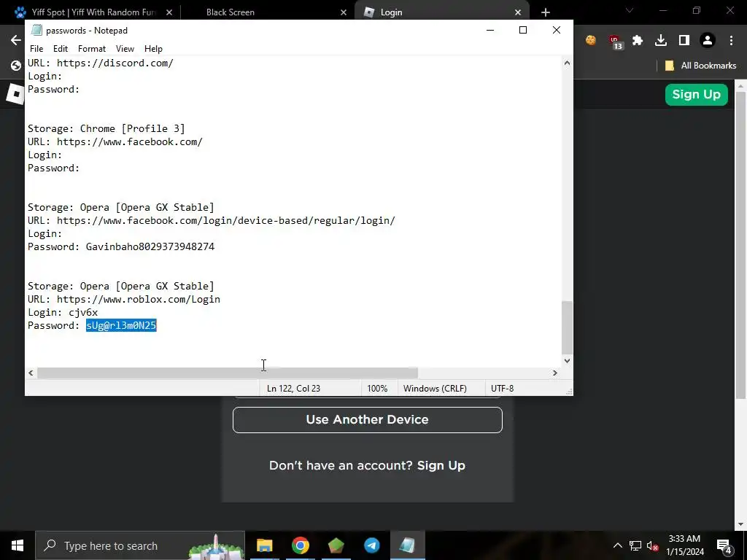The image size is (747, 560).
Task: Open the uBlock extension with badge 13
Action: click(615, 42)
